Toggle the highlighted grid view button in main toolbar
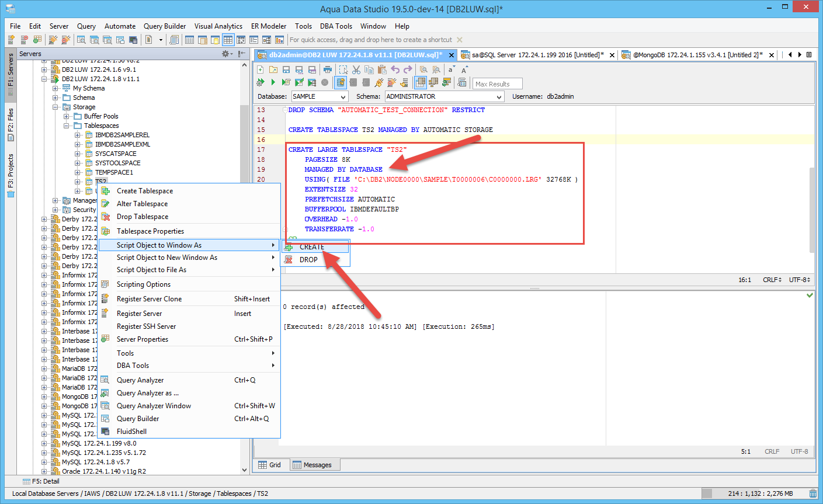 (228, 40)
